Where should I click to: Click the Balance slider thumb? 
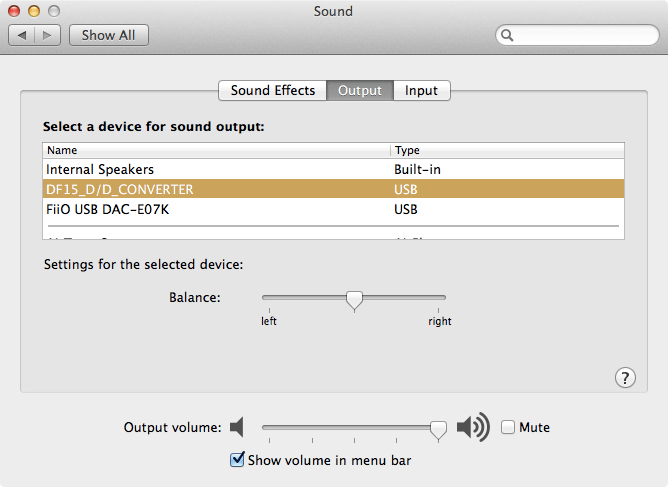tap(354, 300)
